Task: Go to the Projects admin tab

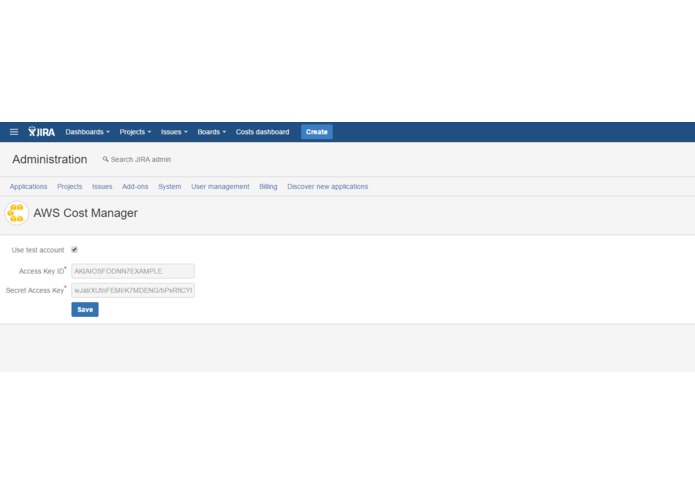Action: click(70, 187)
